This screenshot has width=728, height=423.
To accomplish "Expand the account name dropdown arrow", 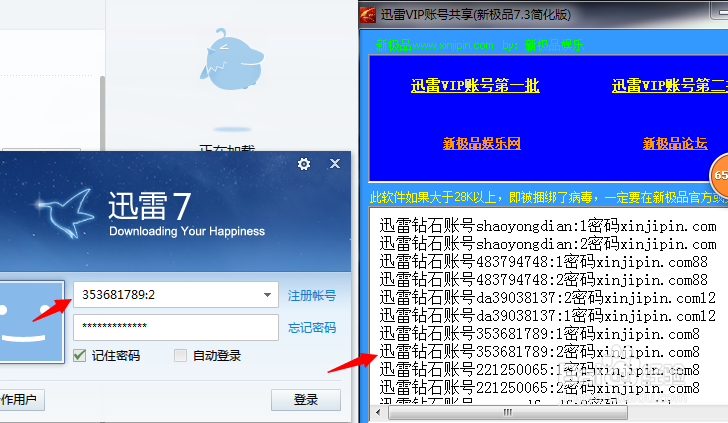I will [267, 295].
